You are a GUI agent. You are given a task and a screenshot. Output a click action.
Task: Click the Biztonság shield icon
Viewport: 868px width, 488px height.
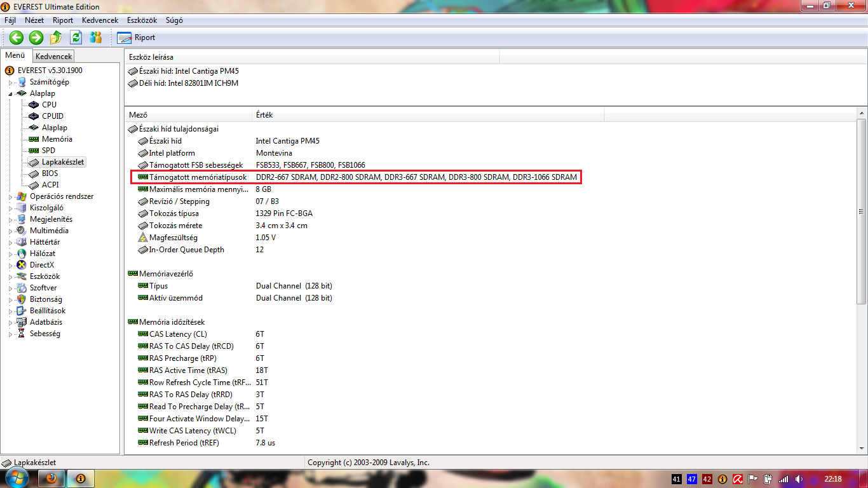(22, 299)
